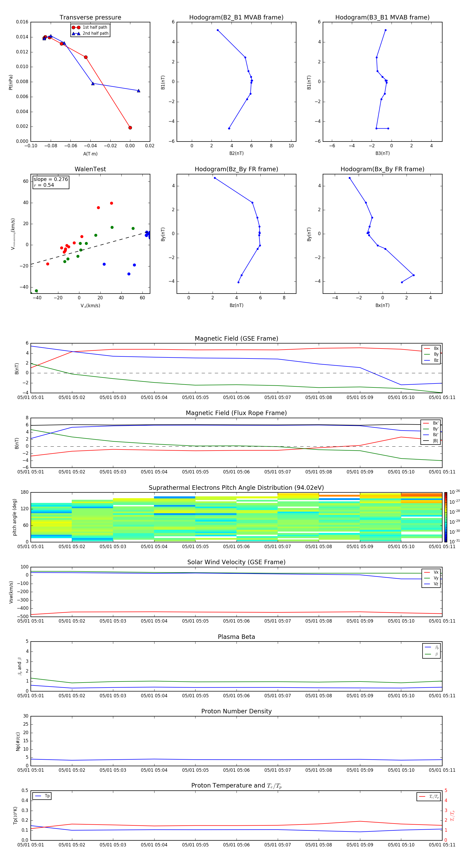Click the "Transverse pressure" plot title
Image resolution: width=473 pixels, height=868 pixels.
click(90, 18)
